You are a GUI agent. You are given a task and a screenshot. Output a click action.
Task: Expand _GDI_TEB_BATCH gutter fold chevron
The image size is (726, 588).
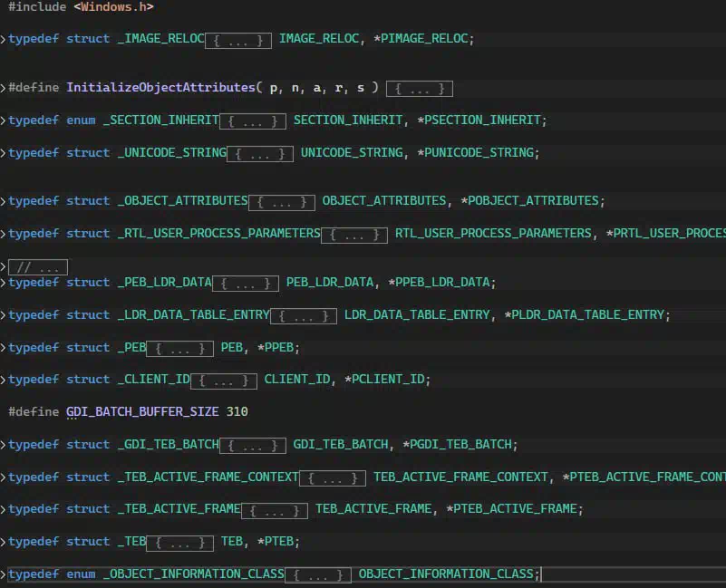click(x=4, y=445)
